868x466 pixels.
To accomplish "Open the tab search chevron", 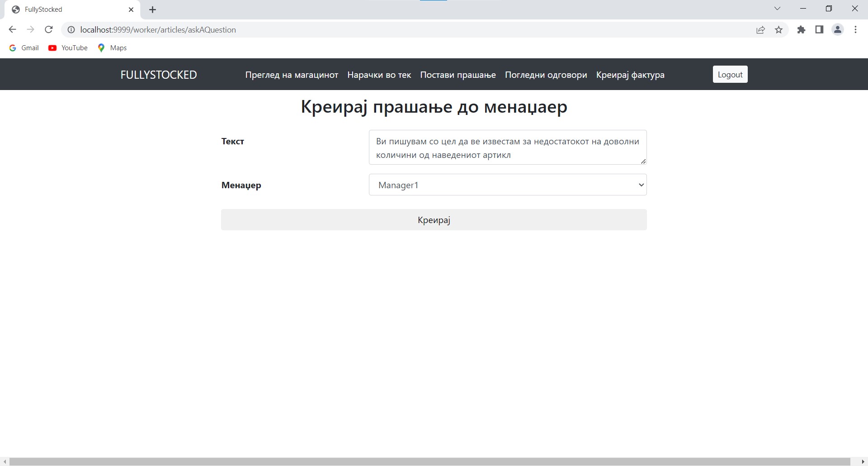I will [x=777, y=9].
